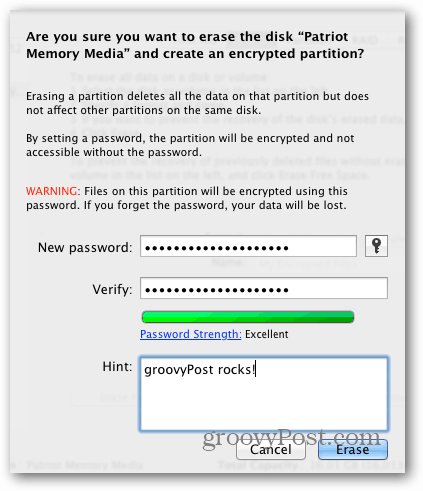This screenshot has width=423, height=491.
Task: Click the "Erasing a partition deletes" paragraph
Action: click(197, 103)
